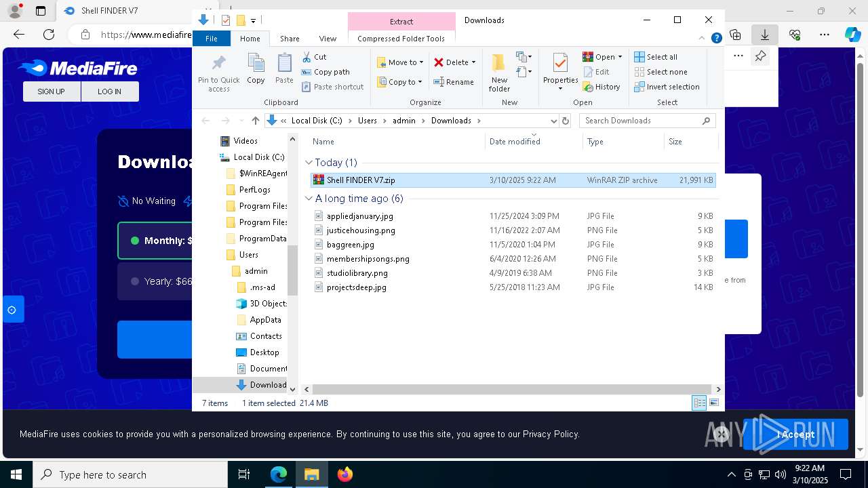Click the Open ribbon button
This screenshot has width=868, height=488.
point(599,57)
